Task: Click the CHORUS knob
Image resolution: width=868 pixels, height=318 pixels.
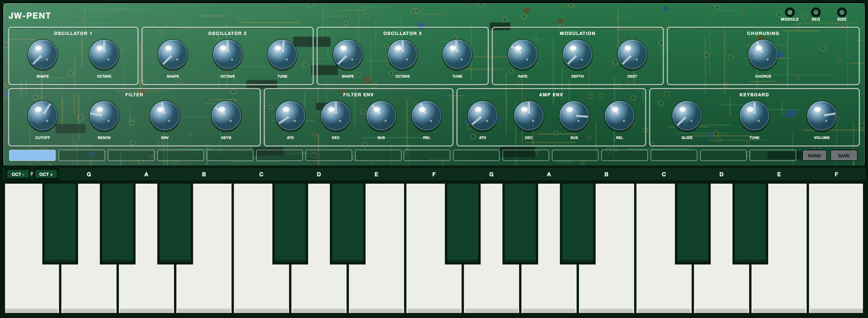Action: pos(763,55)
